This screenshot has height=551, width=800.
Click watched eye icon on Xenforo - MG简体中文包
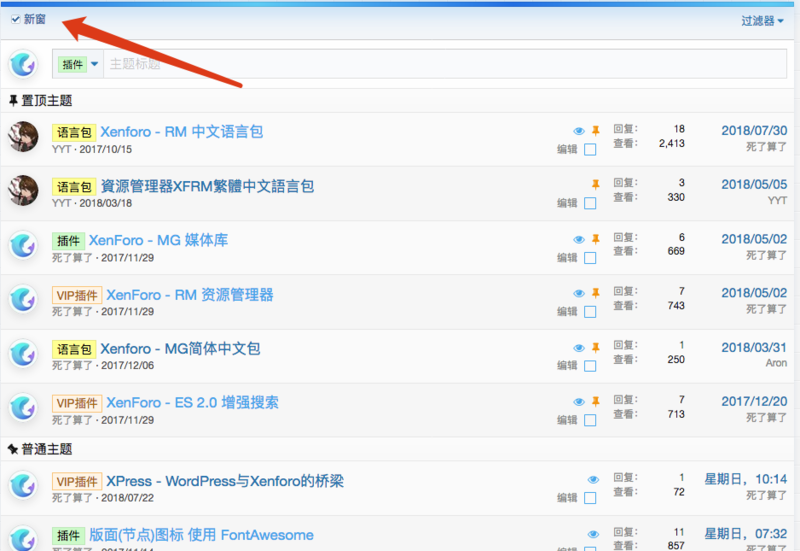pos(579,348)
